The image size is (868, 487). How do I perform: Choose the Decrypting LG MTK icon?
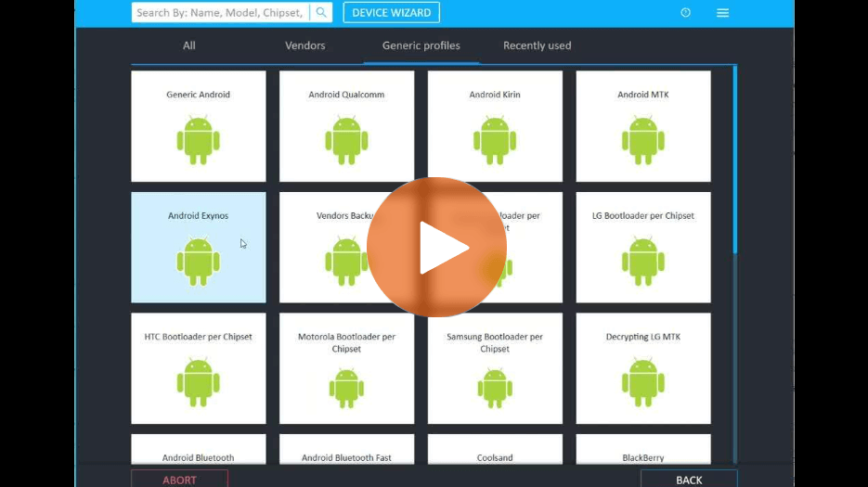pyautogui.click(x=643, y=382)
